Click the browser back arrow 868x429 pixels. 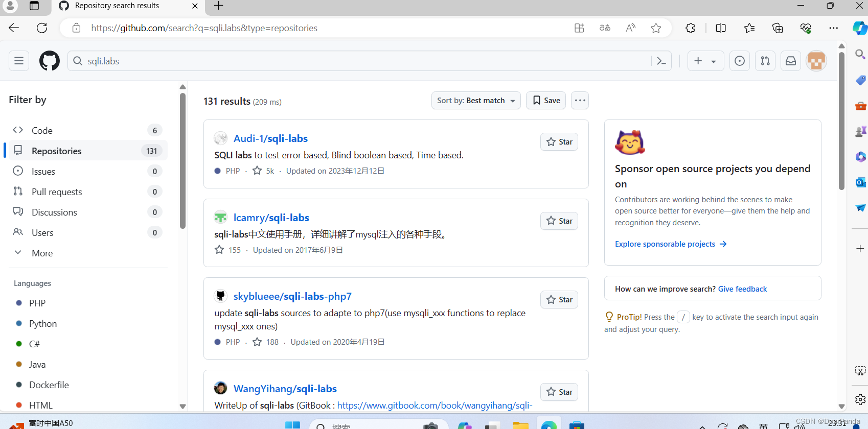pyautogui.click(x=14, y=28)
